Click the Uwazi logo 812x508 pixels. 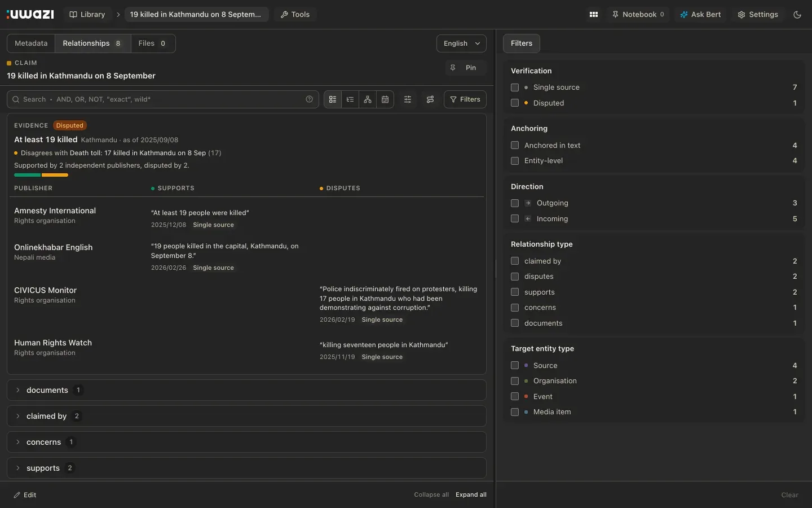30,14
